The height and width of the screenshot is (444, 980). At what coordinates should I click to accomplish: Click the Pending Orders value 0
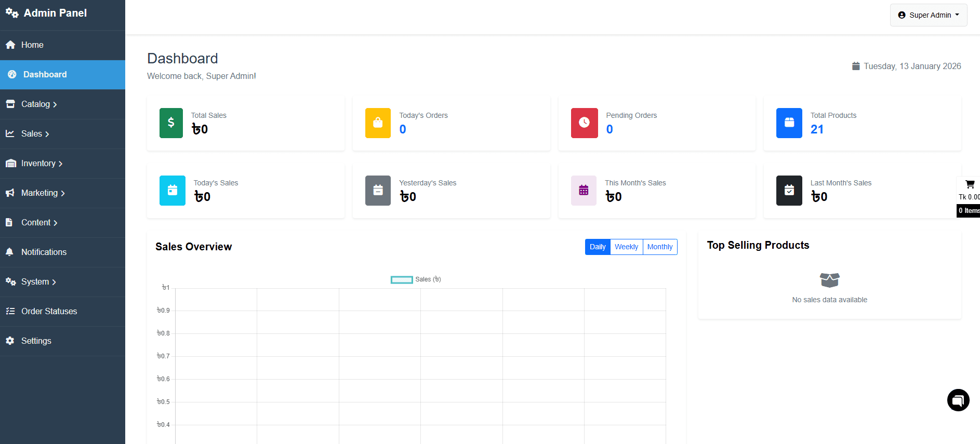(610, 129)
